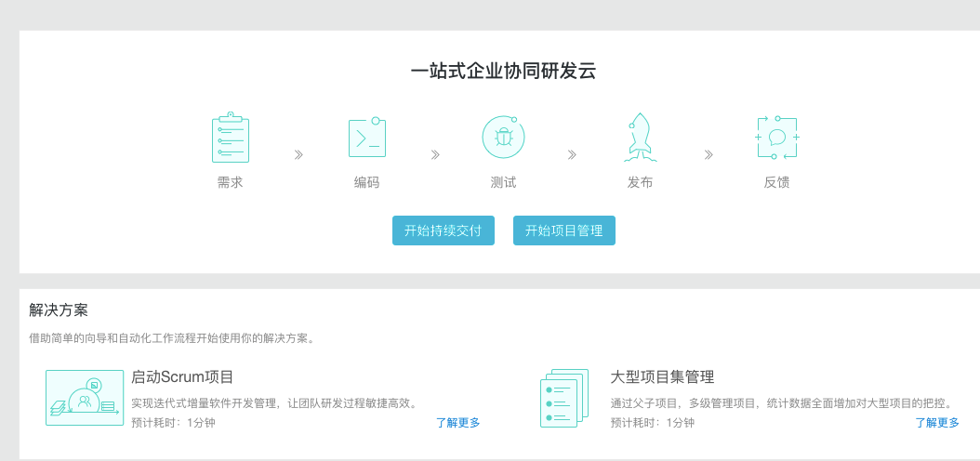
Task: Click the 启动Scrum项目 illustration icon
Action: 85,398
